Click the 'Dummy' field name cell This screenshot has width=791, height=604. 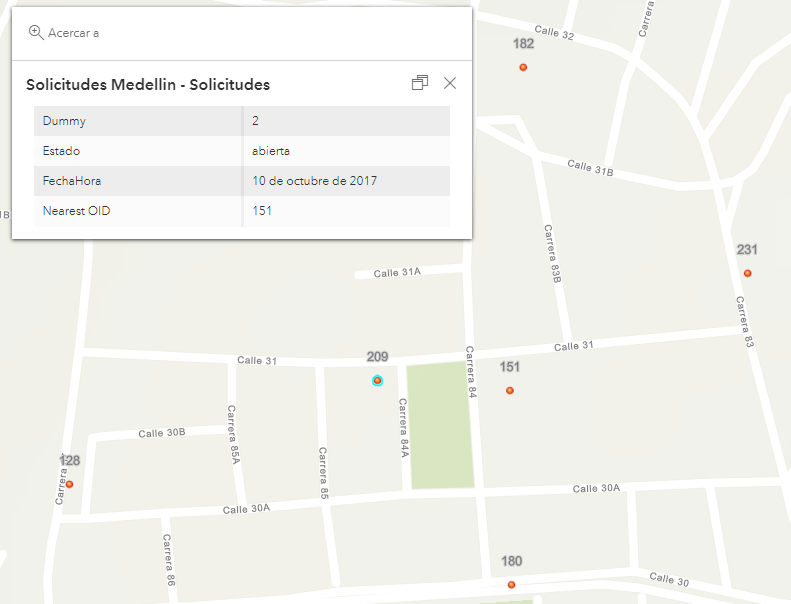[x=138, y=121]
